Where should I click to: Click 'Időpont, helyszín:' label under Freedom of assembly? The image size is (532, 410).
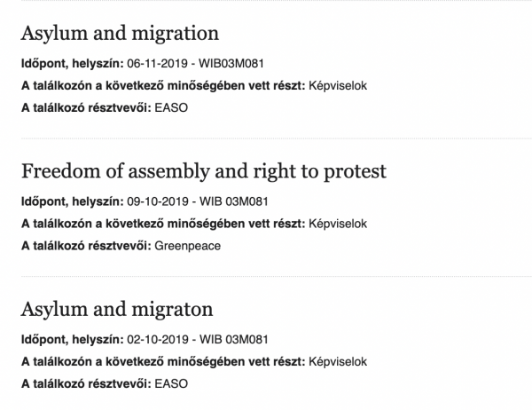click(73, 201)
